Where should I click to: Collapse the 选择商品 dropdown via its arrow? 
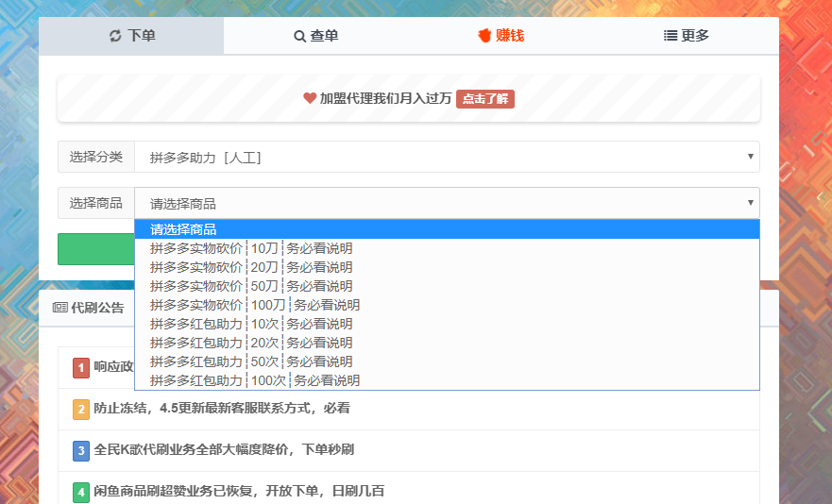click(751, 203)
